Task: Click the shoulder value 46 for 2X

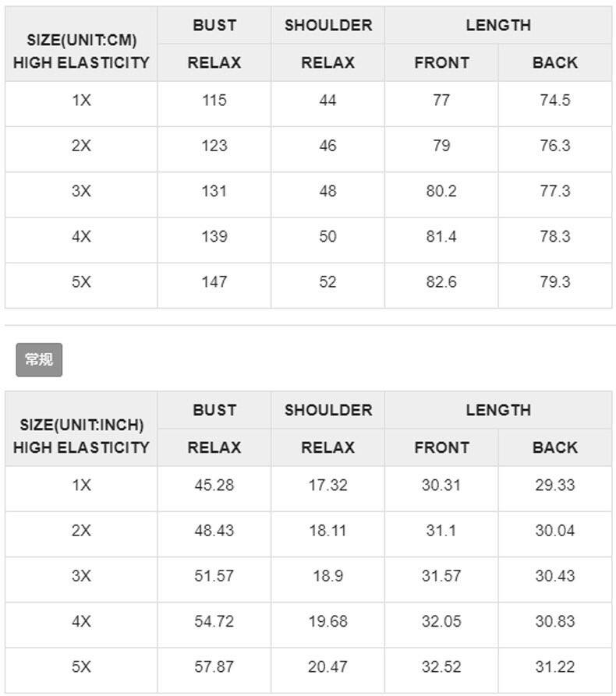Action: (327, 146)
